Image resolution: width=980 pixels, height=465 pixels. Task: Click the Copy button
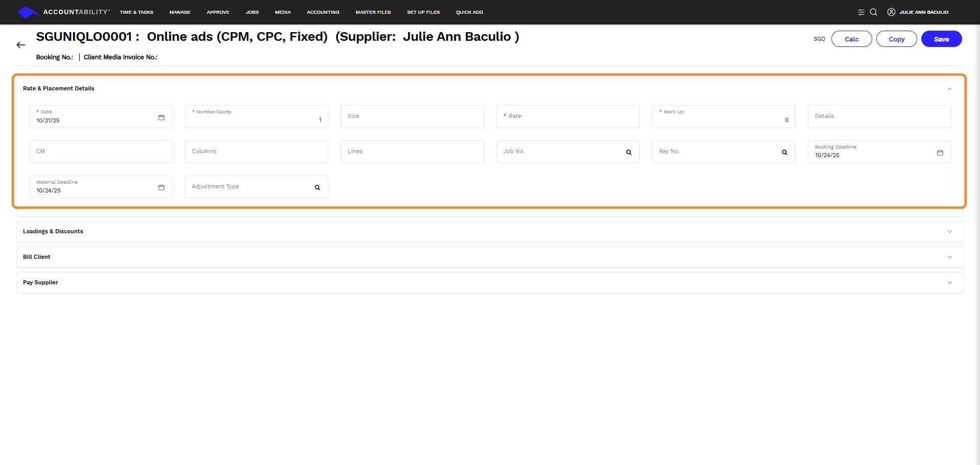pyautogui.click(x=896, y=39)
